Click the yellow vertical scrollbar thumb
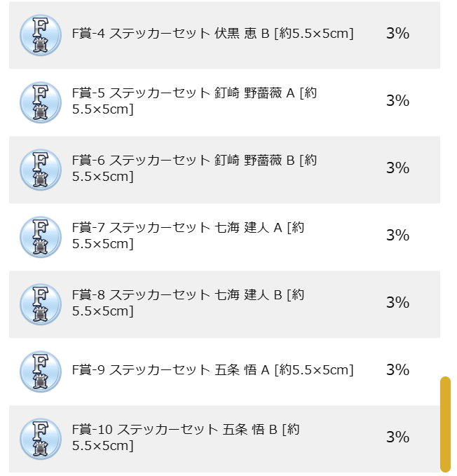This screenshot has height=476, width=457. pos(446,424)
